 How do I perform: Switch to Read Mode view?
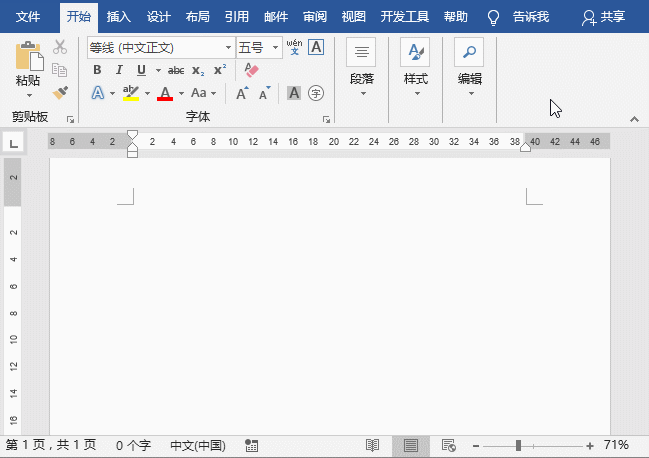point(372,445)
